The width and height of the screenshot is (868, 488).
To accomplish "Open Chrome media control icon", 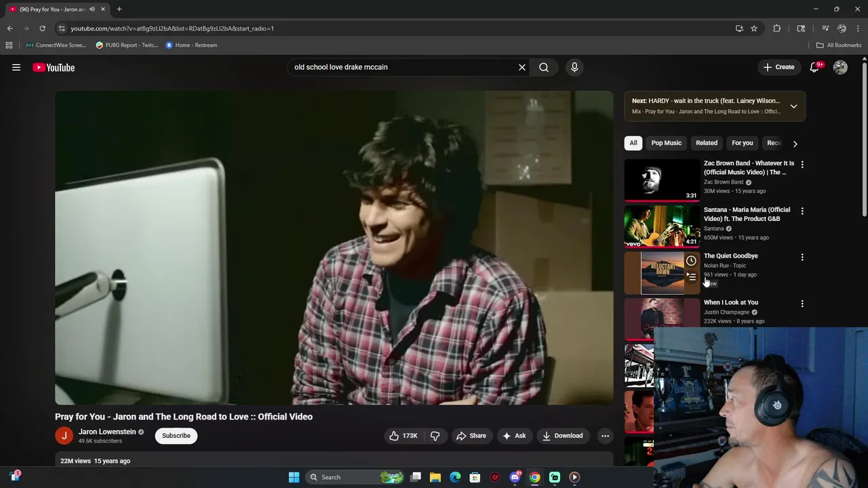I will tap(825, 28).
